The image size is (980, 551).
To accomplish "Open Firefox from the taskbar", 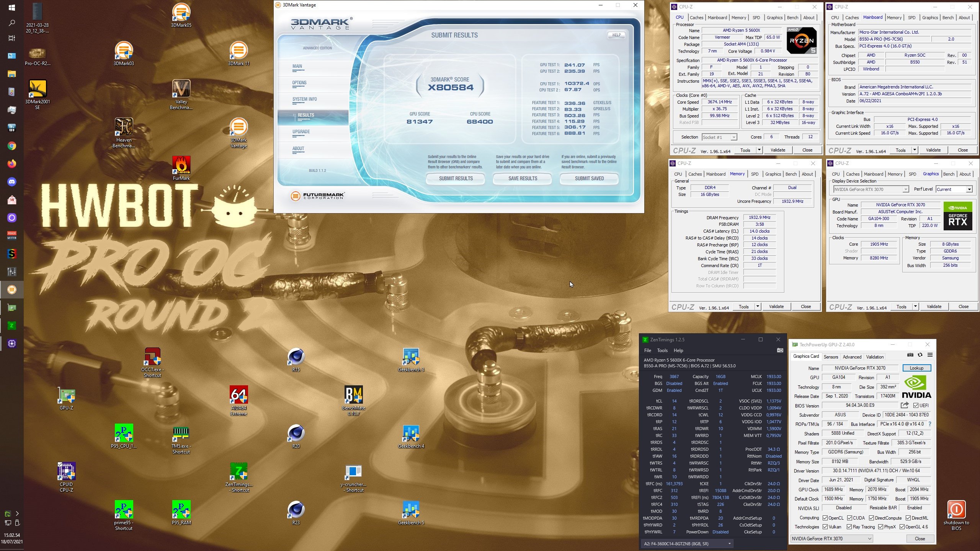I will coord(12,164).
